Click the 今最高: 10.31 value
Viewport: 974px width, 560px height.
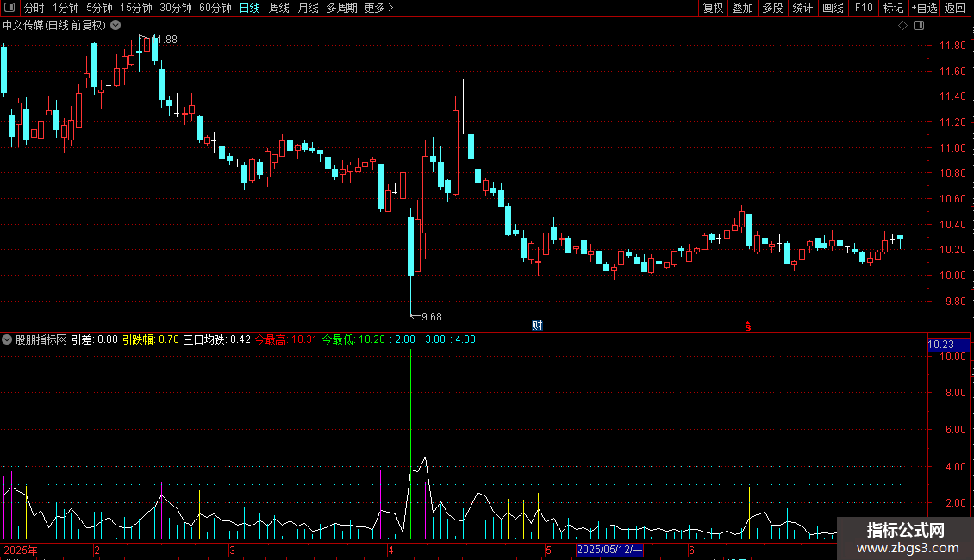point(286,339)
